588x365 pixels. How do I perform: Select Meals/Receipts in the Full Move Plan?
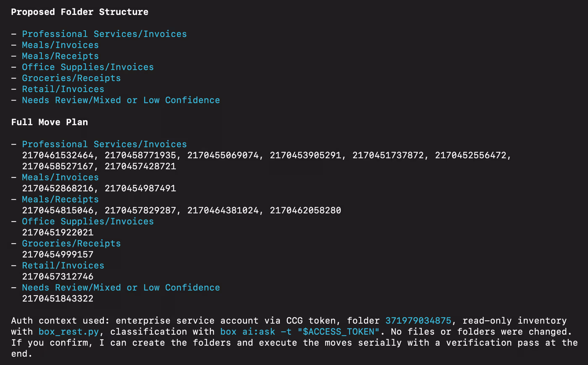(60, 199)
